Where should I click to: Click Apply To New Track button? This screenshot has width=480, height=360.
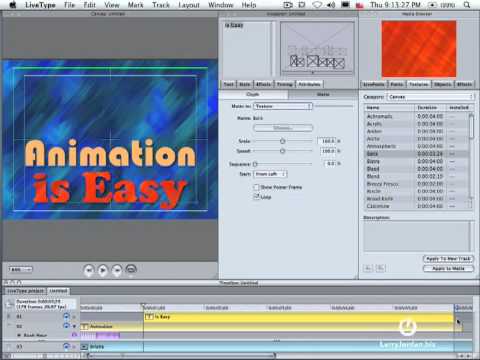pos(448,259)
